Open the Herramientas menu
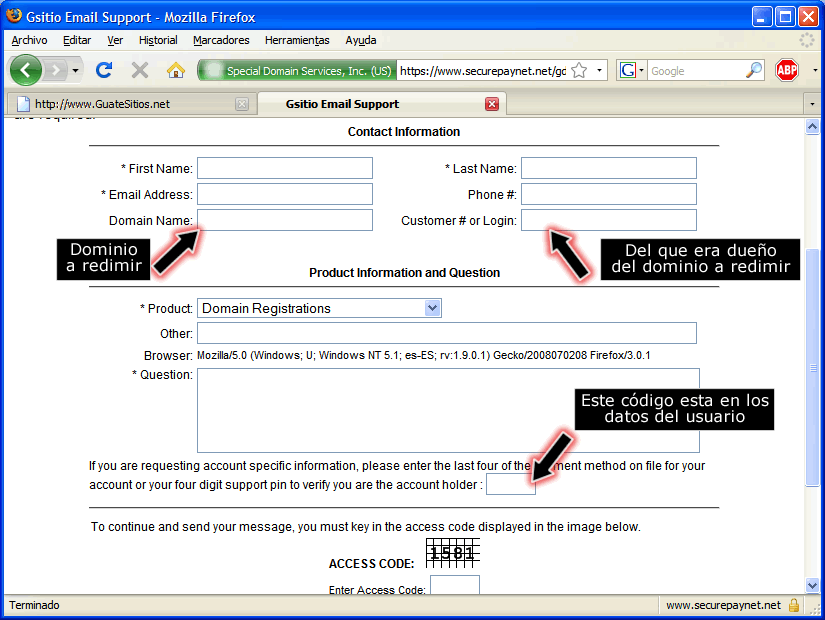The width and height of the screenshot is (825, 620). click(x=297, y=40)
